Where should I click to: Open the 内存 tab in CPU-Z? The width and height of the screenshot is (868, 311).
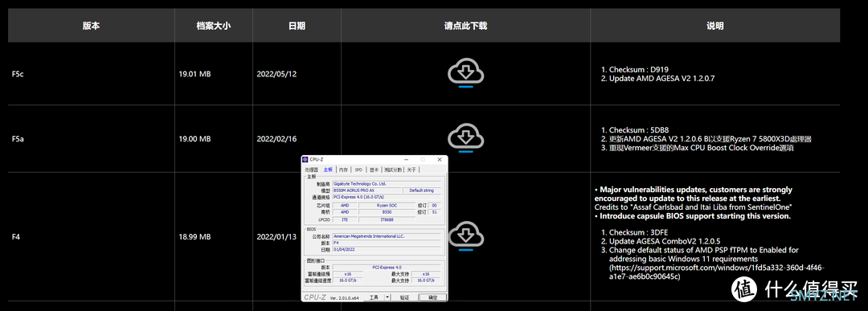(343, 170)
